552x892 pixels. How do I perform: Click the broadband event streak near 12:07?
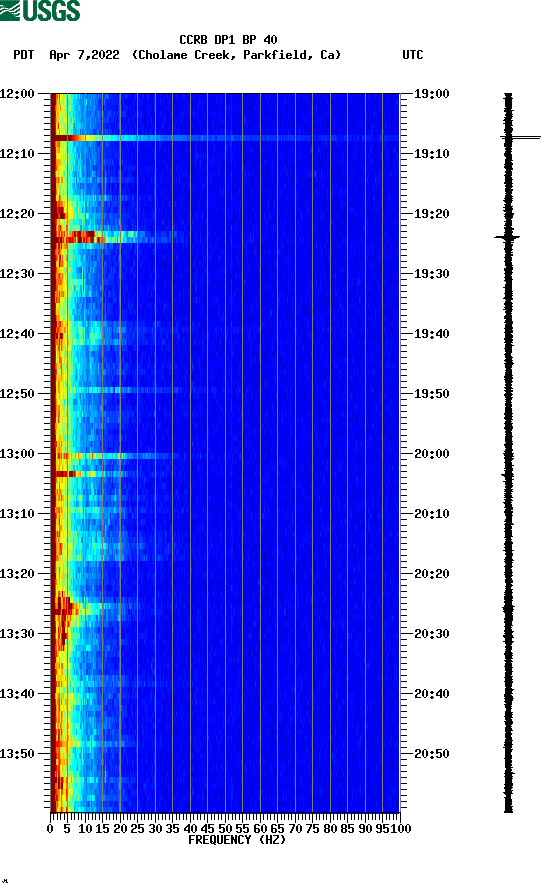[225, 138]
